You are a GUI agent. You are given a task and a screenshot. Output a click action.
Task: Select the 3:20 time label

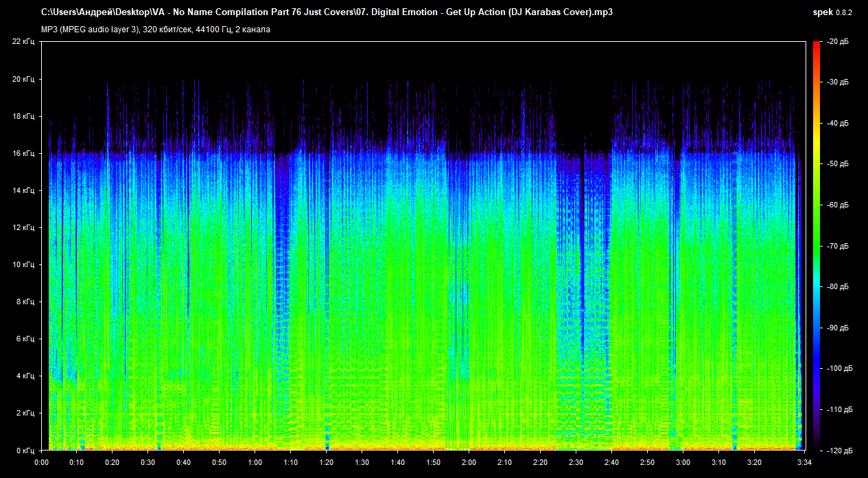coord(755,462)
